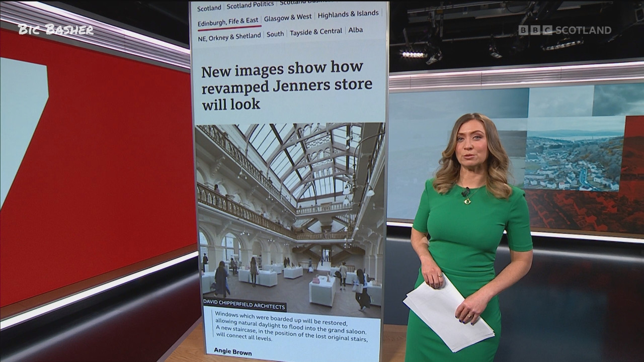The image size is (644, 362).
Task: Open Tayside & Central section
Action: [316, 32]
